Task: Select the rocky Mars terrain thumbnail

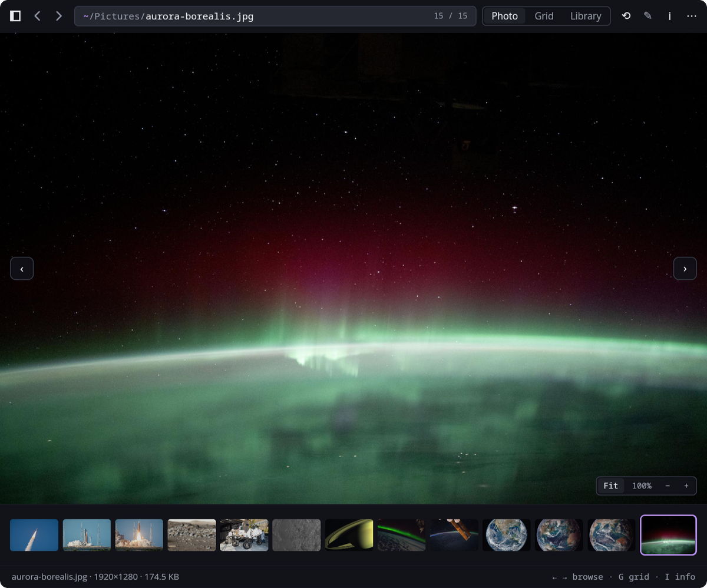Action: (x=191, y=535)
